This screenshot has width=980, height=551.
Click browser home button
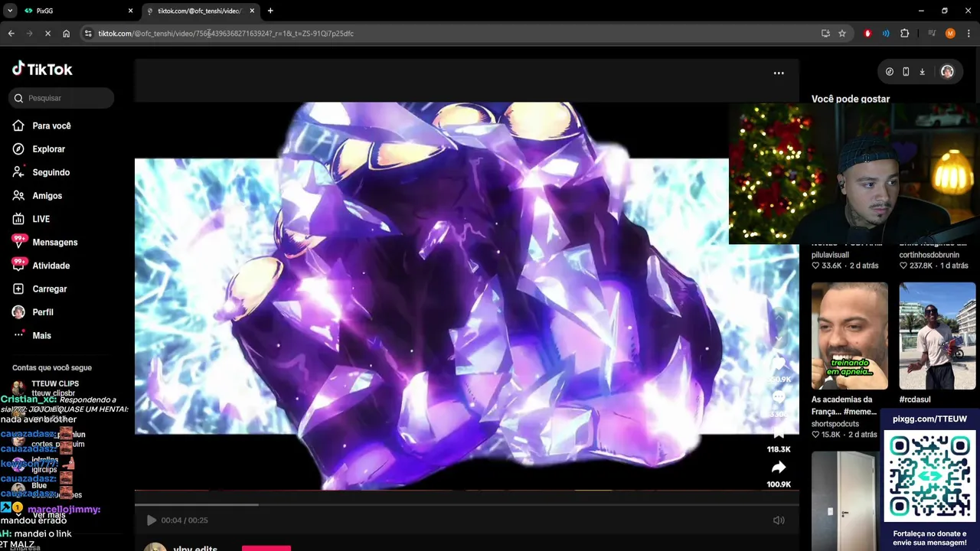[66, 34]
